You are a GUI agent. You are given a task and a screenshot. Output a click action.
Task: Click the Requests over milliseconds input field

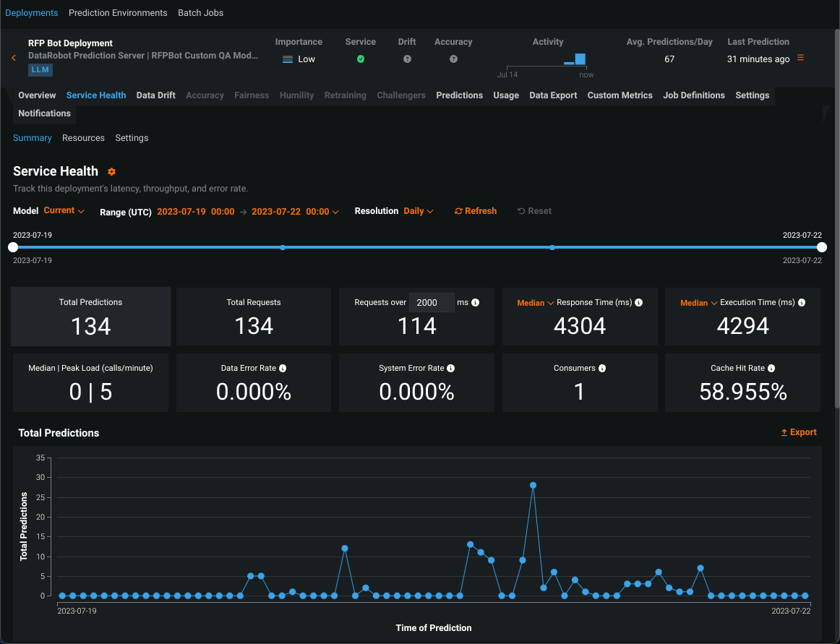point(431,303)
